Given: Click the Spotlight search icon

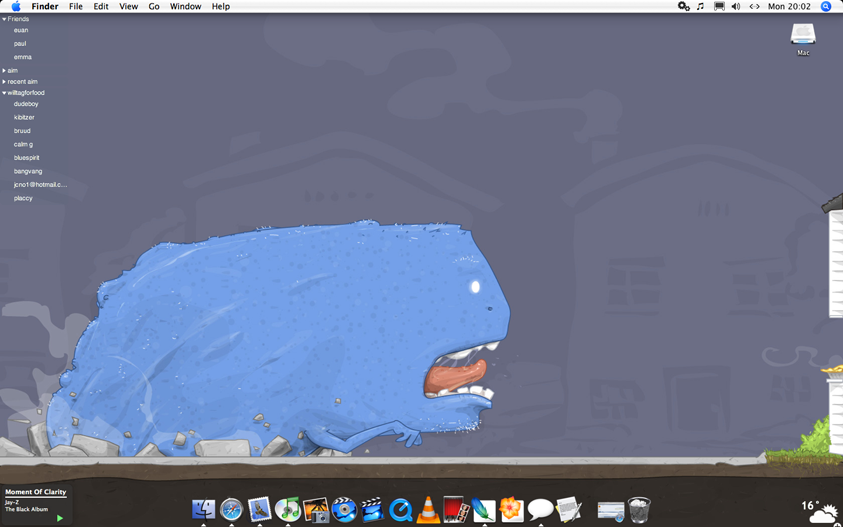Looking at the screenshot, I should click(x=826, y=6).
